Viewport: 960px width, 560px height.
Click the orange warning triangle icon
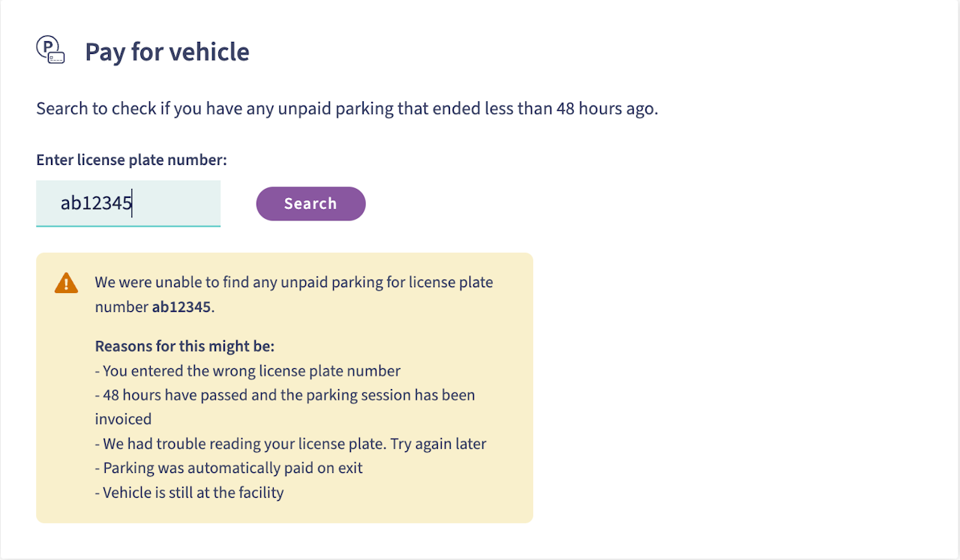66,283
